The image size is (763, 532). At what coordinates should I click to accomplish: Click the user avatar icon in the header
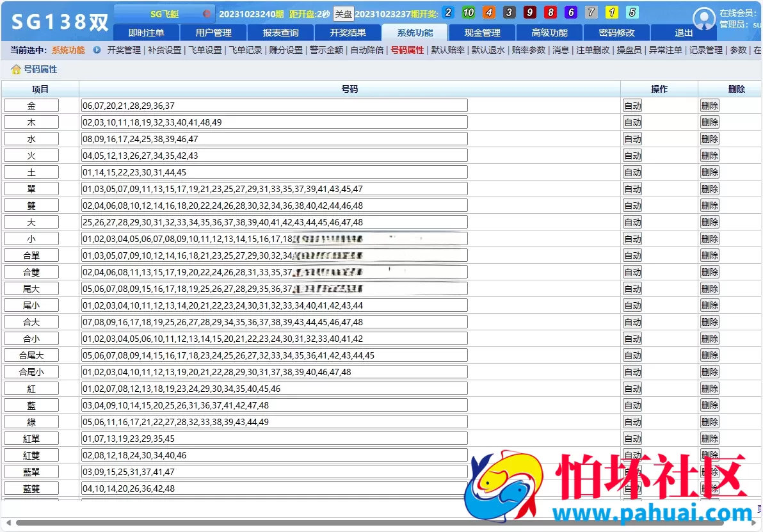tap(703, 19)
